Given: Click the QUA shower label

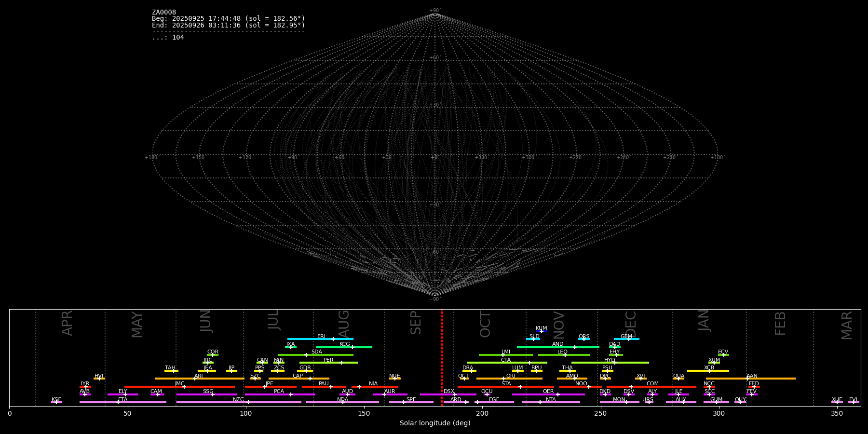Looking at the screenshot, I should point(679,376).
